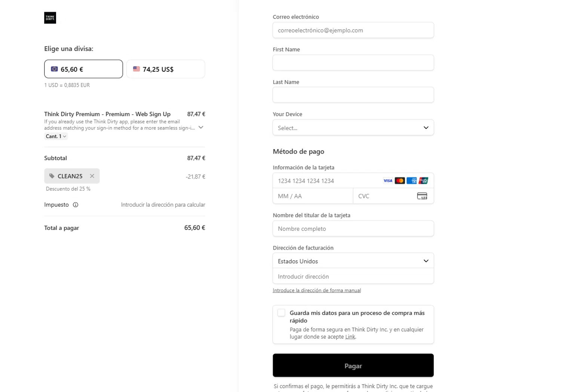561x392 pixels.
Task: Click the Mastercard icon
Action: [399, 181]
